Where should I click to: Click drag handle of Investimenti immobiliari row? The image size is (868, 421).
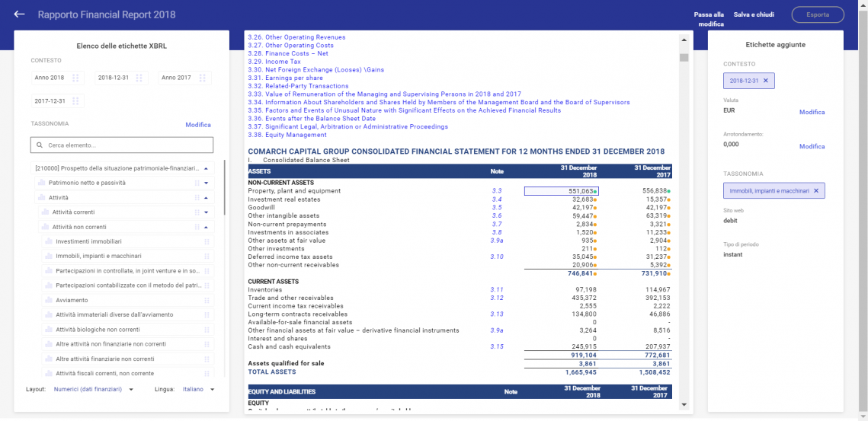207,242
